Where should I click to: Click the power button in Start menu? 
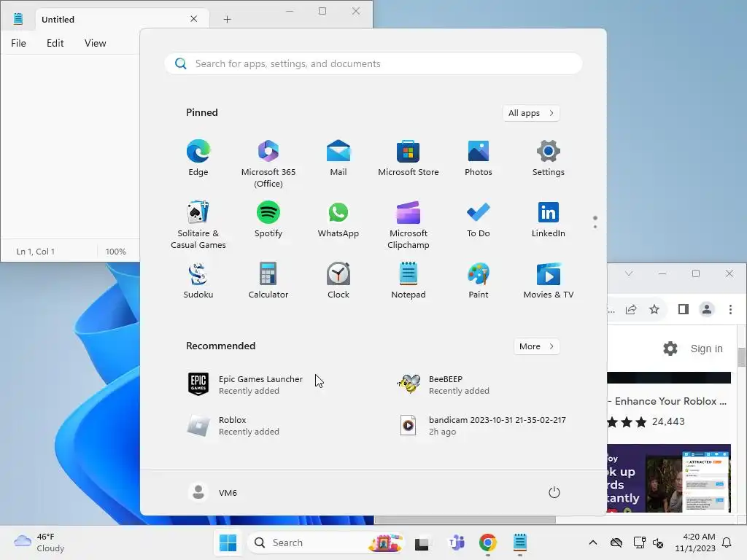tap(554, 492)
